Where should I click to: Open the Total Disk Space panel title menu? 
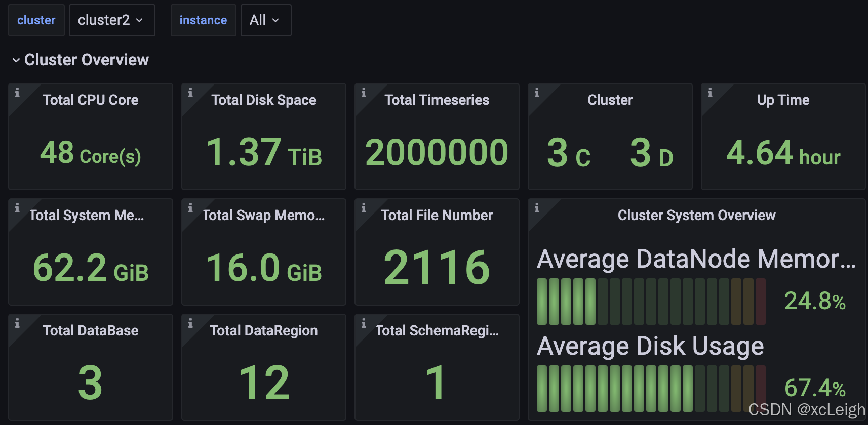264,100
